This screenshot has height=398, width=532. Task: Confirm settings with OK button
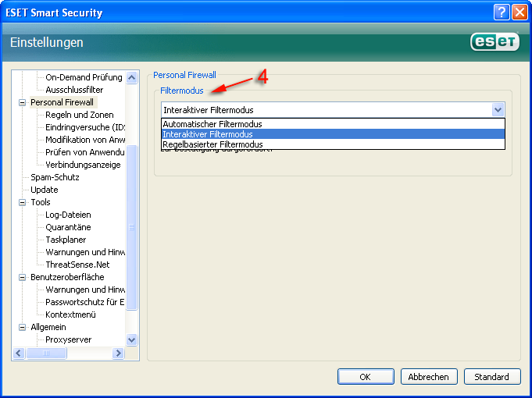coord(366,377)
